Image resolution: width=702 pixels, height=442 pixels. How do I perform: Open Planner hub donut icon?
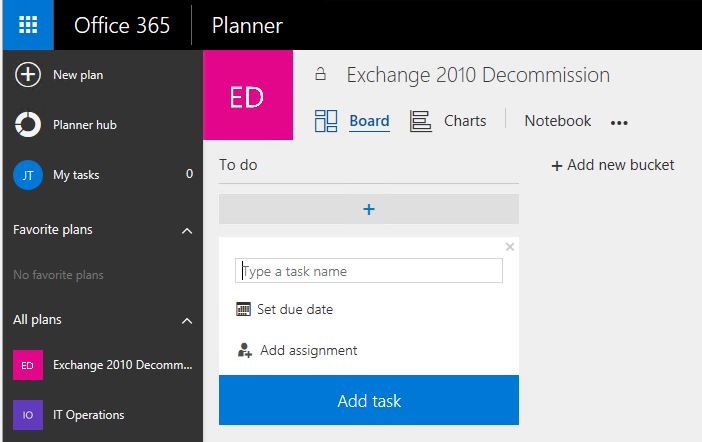[x=28, y=124]
